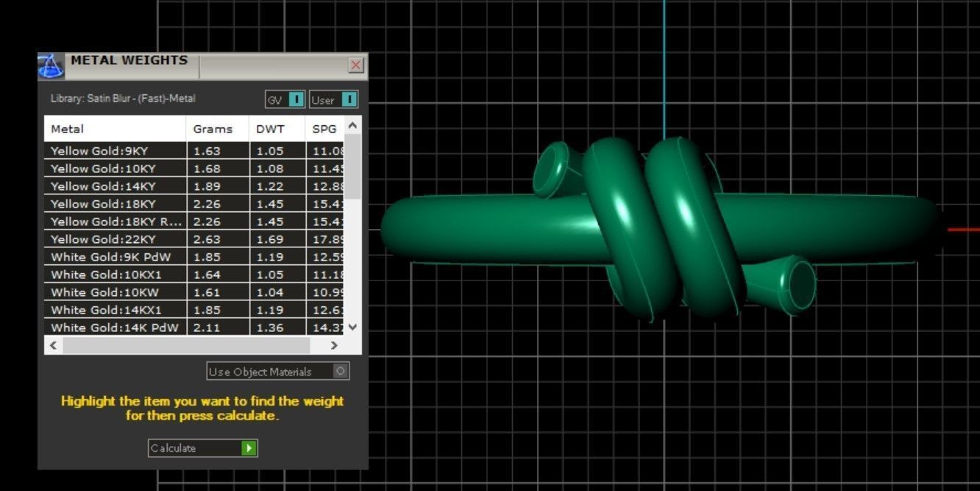Click the horizontal scroll left arrow
Image resolution: width=980 pixels, height=491 pixels.
click(53, 345)
